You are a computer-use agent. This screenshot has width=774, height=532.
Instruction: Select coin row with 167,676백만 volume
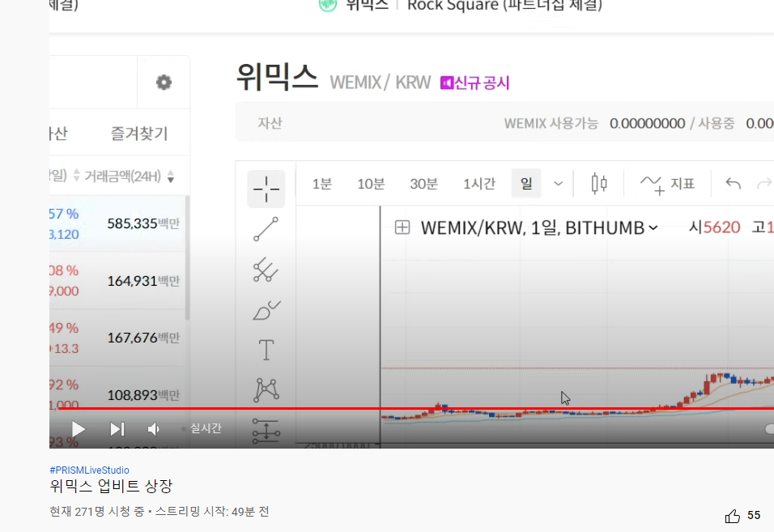pyautogui.click(x=120, y=338)
